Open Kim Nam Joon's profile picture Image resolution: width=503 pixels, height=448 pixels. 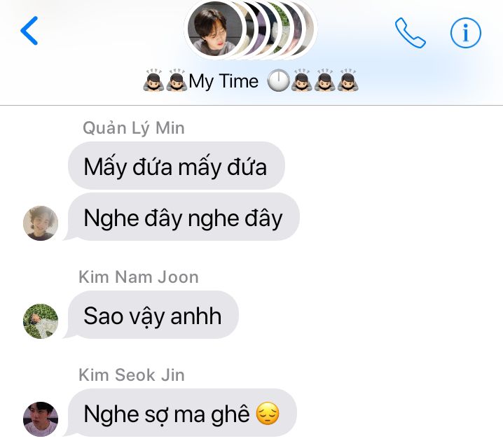pos(41,321)
